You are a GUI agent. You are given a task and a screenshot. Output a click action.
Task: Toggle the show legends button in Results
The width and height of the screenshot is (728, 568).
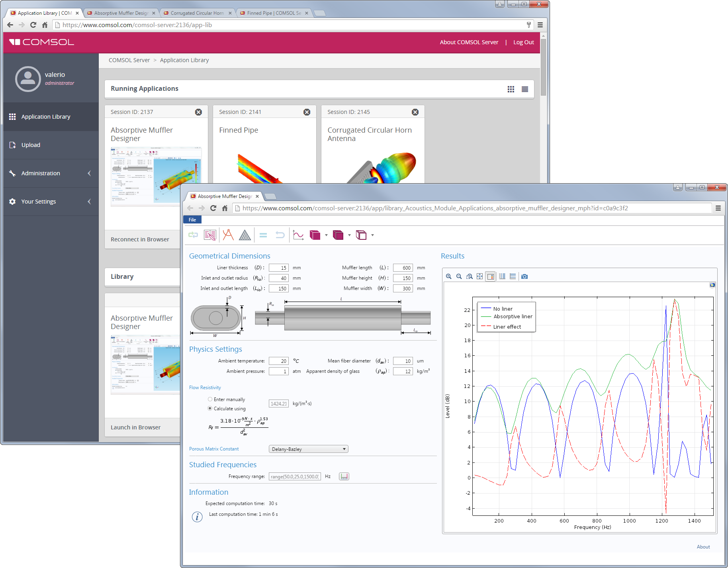coord(491,276)
